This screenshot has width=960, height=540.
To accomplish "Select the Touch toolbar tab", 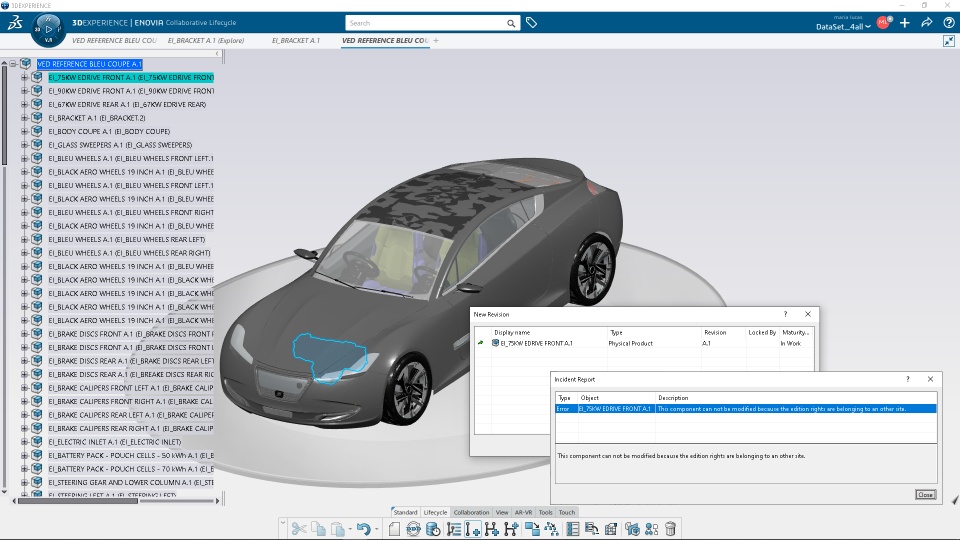I will click(x=567, y=512).
